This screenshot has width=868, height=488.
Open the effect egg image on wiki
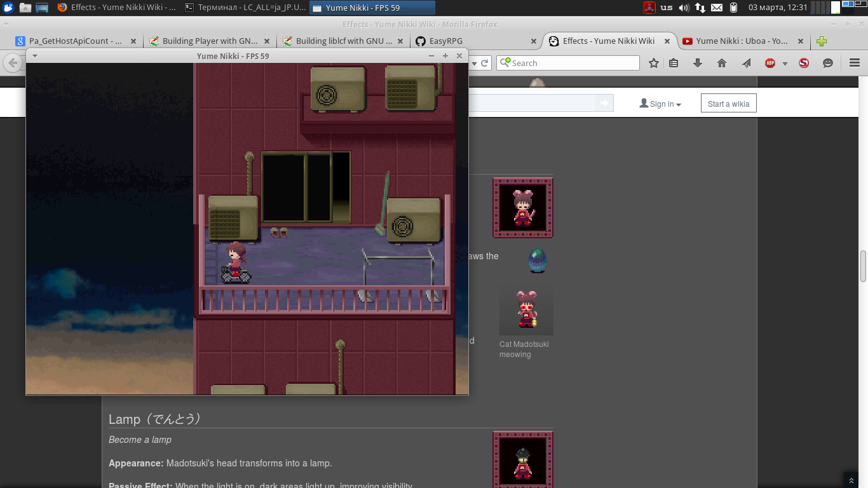click(x=538, y=260)
